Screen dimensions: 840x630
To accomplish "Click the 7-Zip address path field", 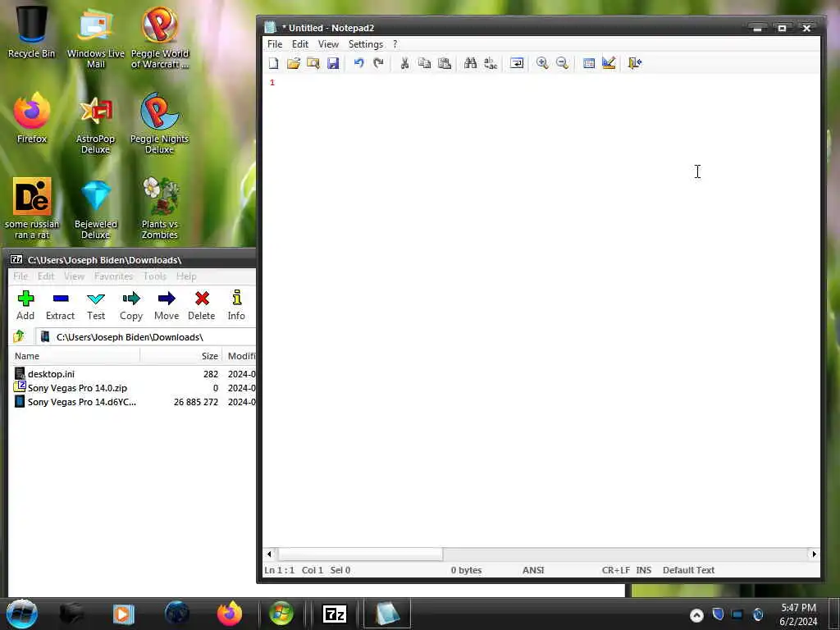I will pos(146,337).
